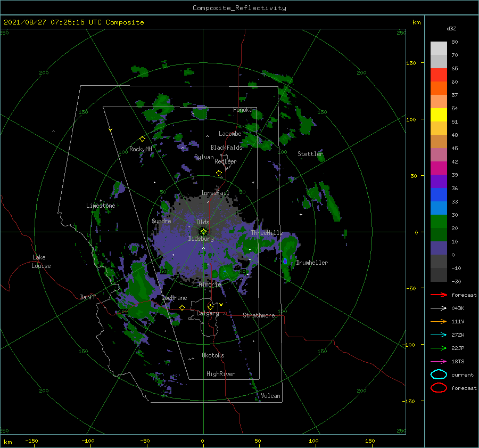Viewport: 479px width, 448px height.
Task: Click the Innisfail city label
Action: (215, 193)
